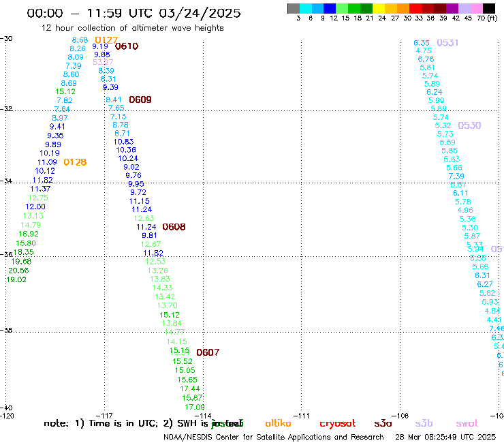Click the lavender 0530 time label
504x443 pixels.
pyautogui.click(x=469, y=125)
